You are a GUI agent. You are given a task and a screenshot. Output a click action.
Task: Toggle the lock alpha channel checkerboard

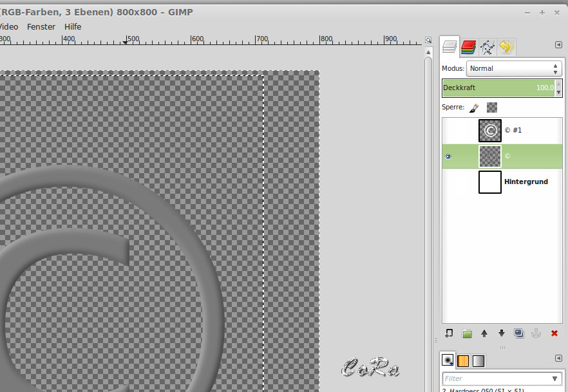[492, 107]
